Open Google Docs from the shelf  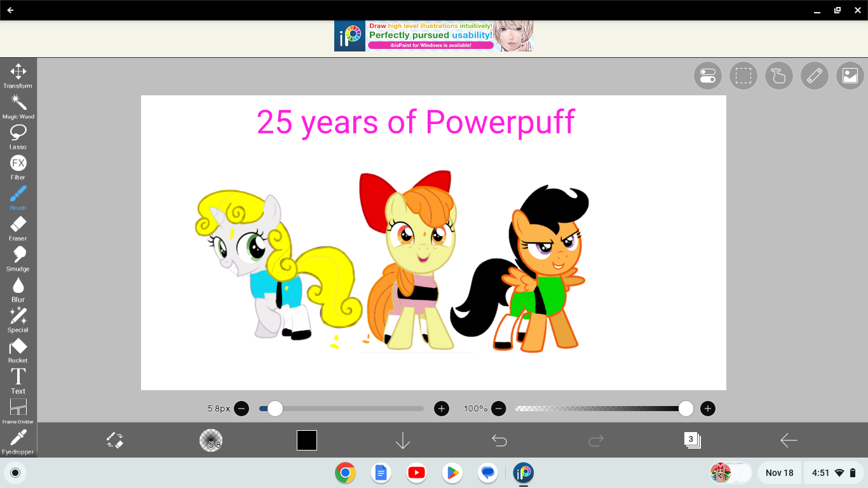381,473
